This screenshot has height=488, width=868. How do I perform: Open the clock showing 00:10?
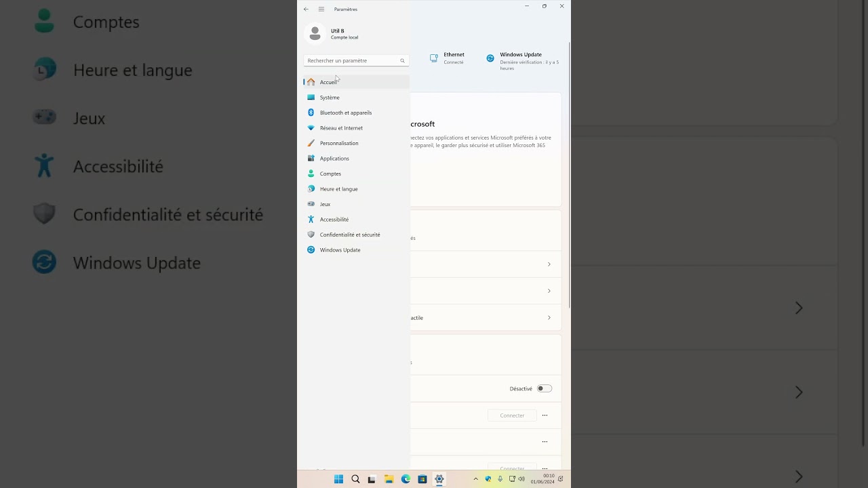(x=542, y=479)
